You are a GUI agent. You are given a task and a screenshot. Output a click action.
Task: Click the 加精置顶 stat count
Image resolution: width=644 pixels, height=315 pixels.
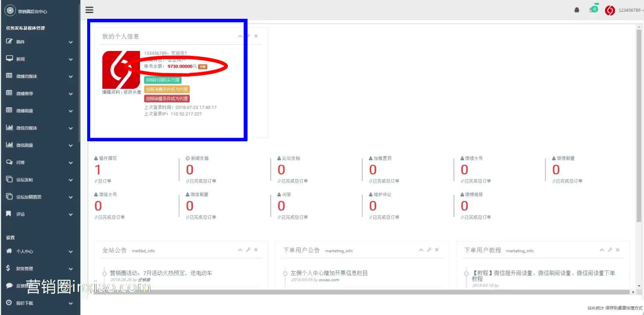coord(373,170)
